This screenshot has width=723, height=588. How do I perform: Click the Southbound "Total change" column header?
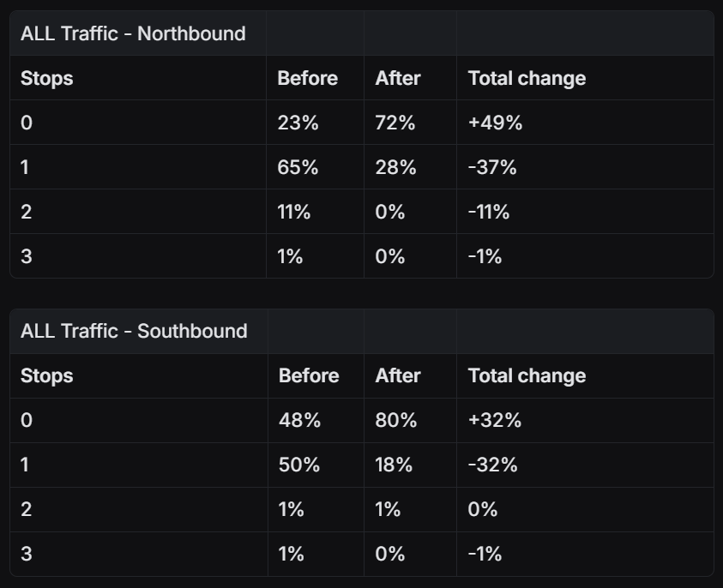(527, 375)
